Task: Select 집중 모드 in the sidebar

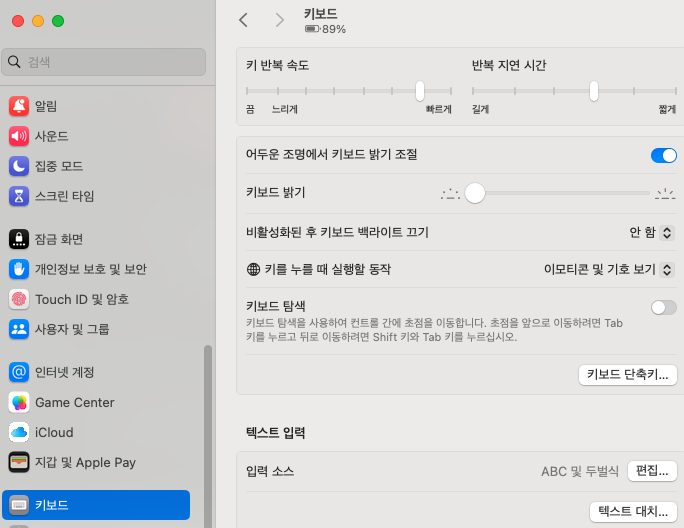Action: (x=59, y=166)
